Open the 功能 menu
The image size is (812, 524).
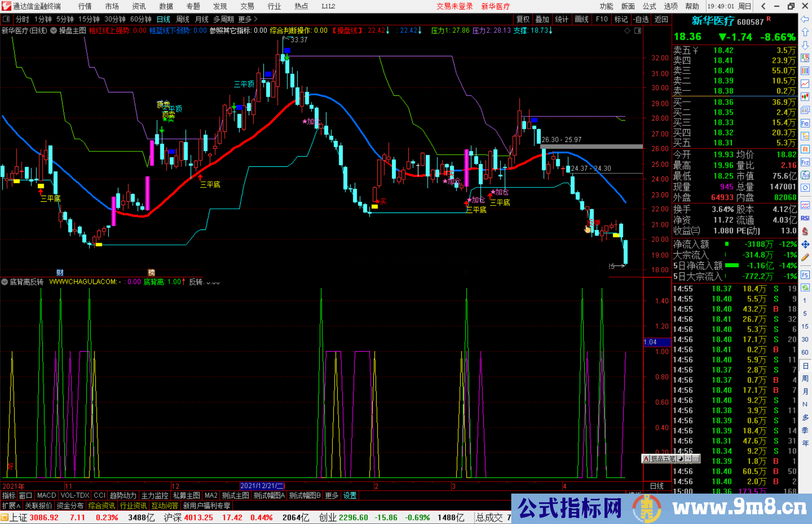point(606,6)
